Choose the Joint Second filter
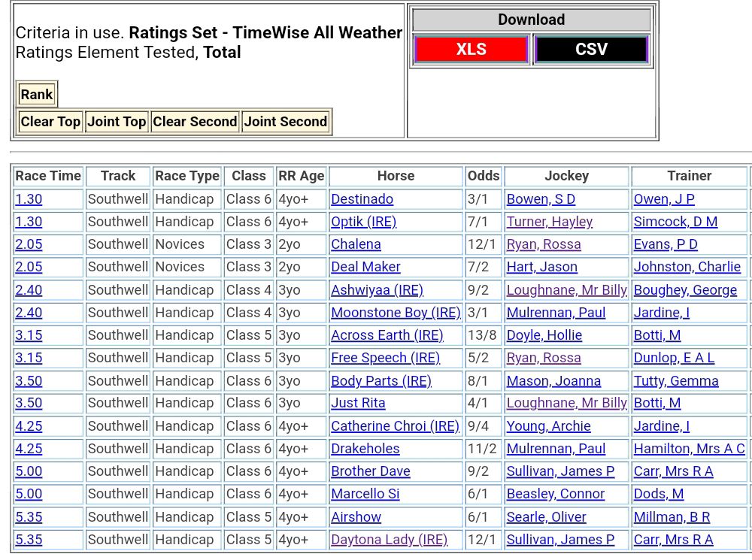 286,122
